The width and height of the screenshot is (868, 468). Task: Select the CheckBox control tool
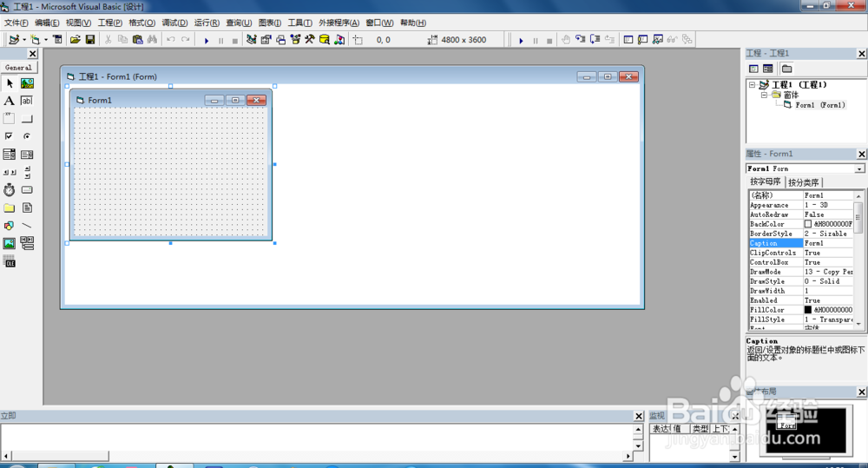10,136
